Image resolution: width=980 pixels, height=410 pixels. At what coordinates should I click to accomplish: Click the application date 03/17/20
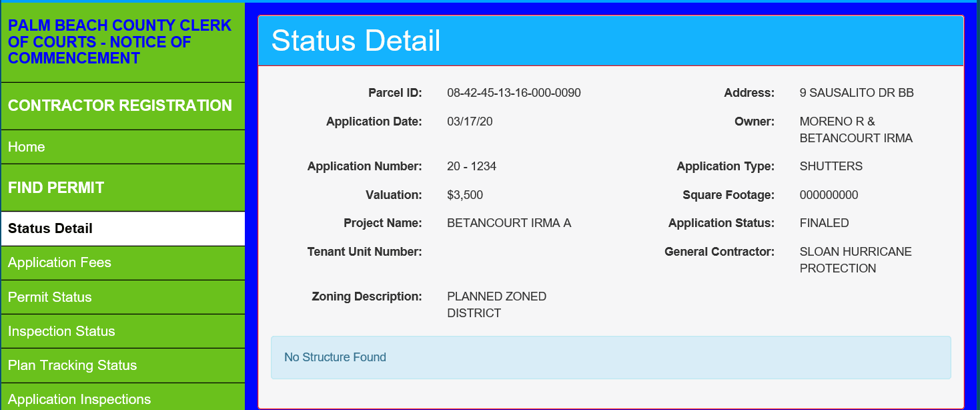470,122
